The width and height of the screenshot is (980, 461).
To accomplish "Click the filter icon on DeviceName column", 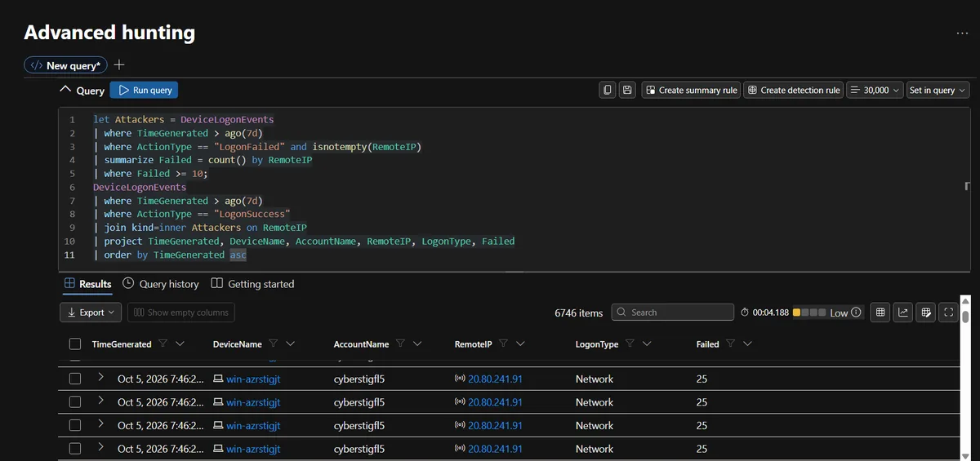I will click(x=274, y=344).
